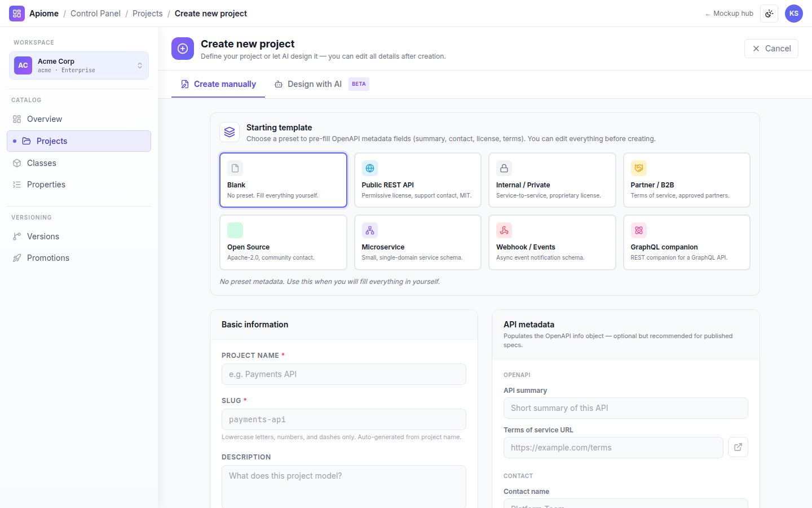This screenshot has width=812, height=508.
Task: Open Terms of service URL external link icon
Action: [738, 447]
